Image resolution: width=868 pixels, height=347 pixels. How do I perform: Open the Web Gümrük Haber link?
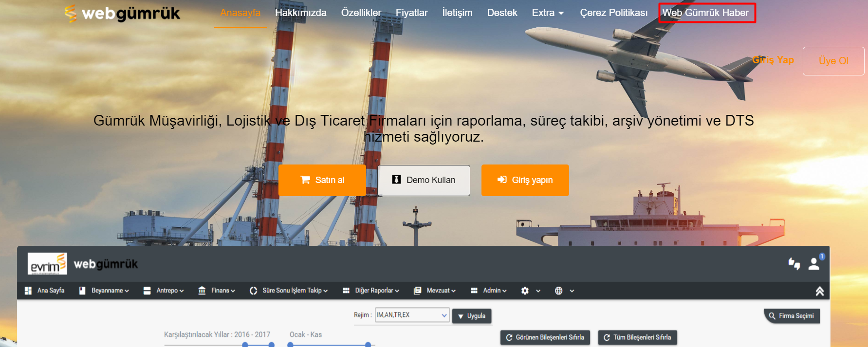coord(706,13)
